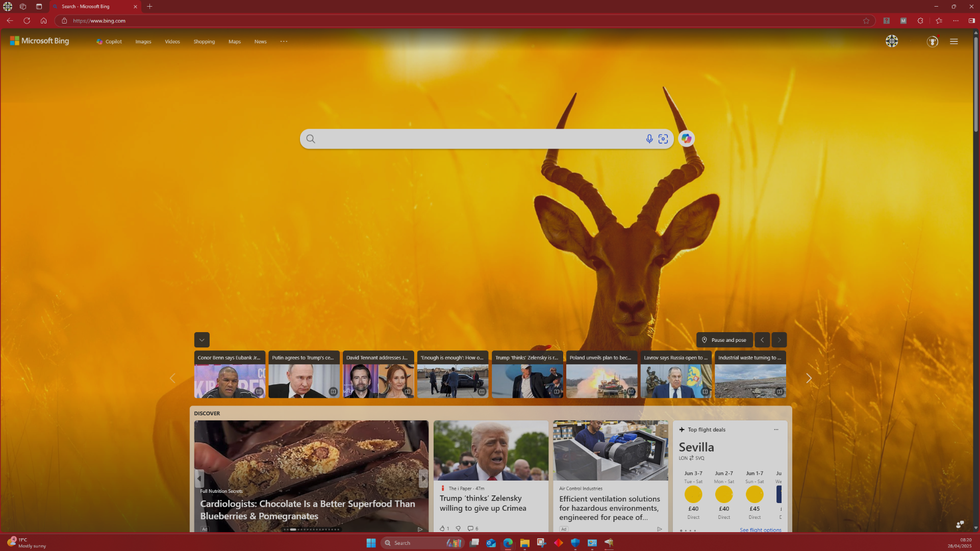Click inside the Bing search input field
Viewport: 980px width, 551px height.
[480, 139]
